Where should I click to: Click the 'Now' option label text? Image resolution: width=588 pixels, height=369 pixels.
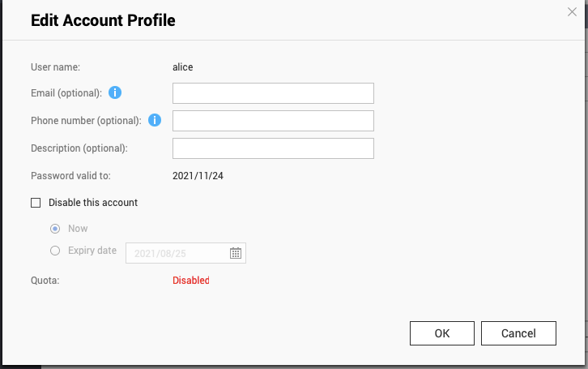pyautogui.click(x=78, y=229)
